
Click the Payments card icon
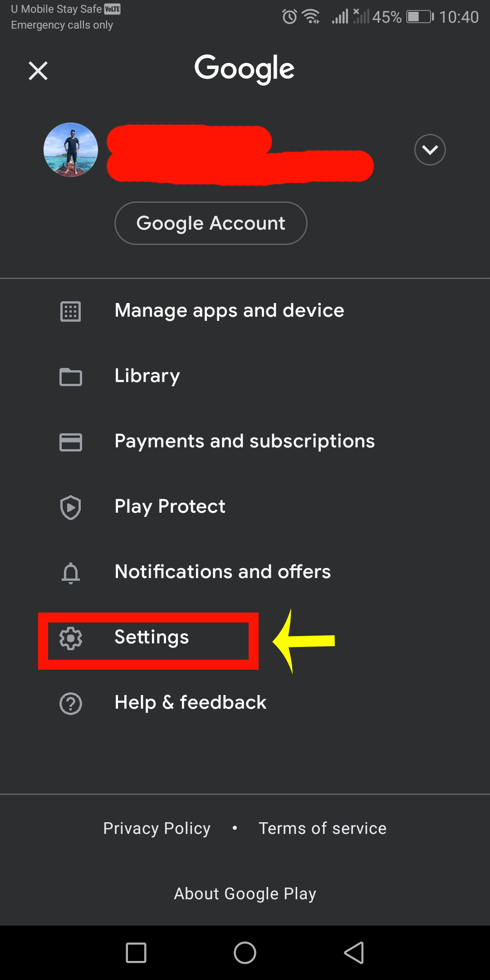pyautogui.click(x=70, y=441)
